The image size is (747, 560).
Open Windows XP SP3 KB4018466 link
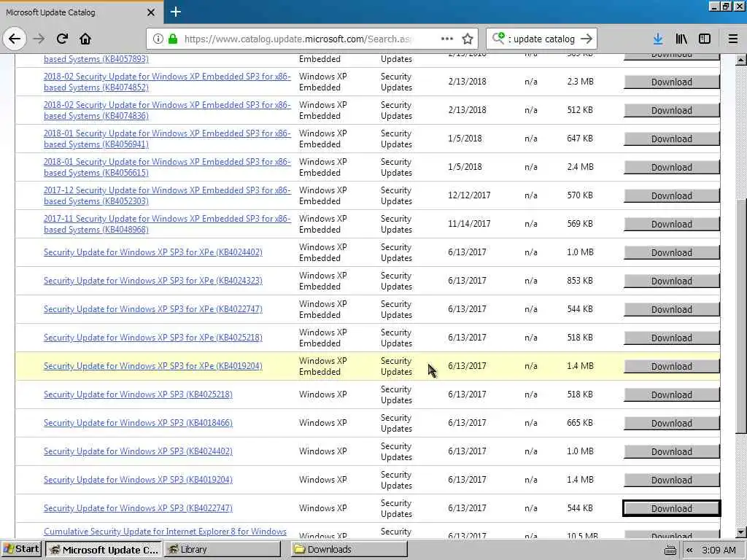138,423
